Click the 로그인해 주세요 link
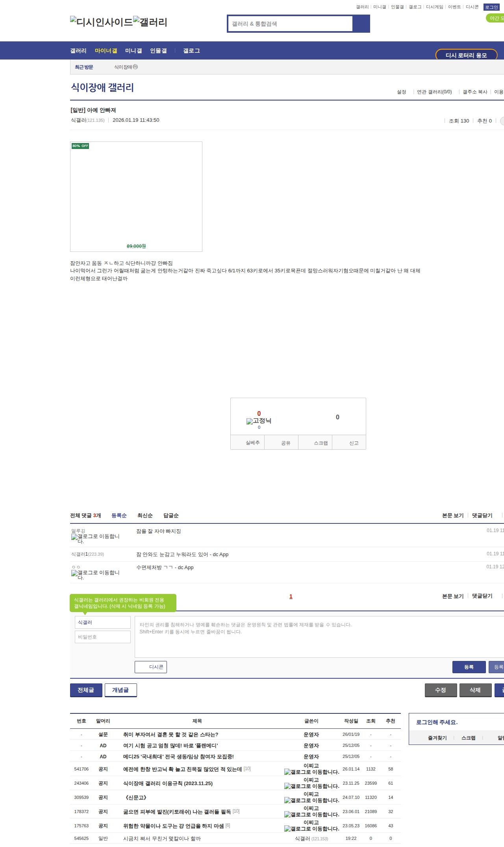 tap(437, 722)
